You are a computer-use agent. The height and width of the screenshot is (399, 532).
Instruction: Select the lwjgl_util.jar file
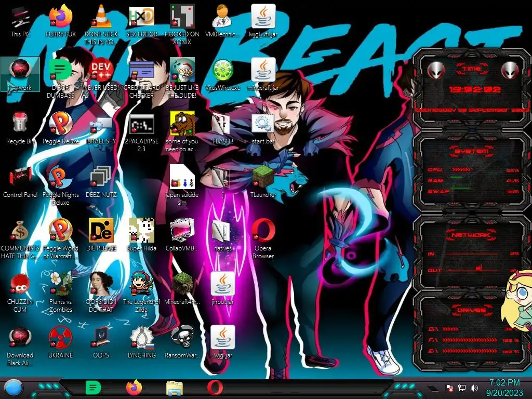point(263,21)
